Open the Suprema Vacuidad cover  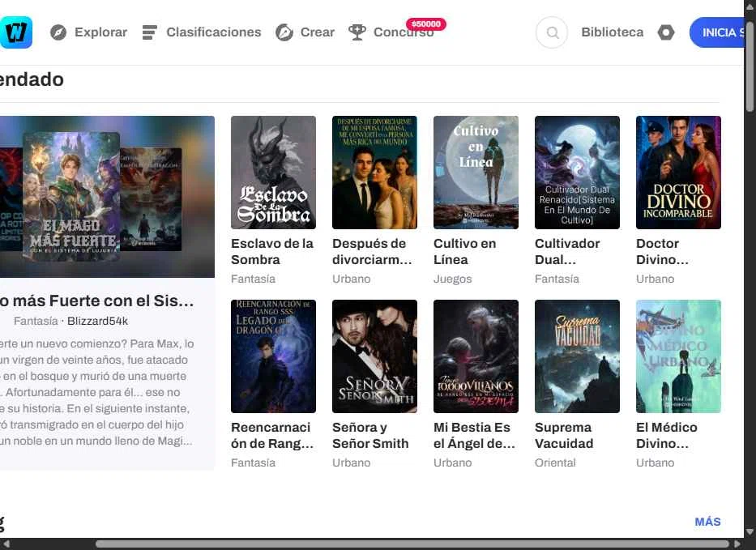point(577,356)
